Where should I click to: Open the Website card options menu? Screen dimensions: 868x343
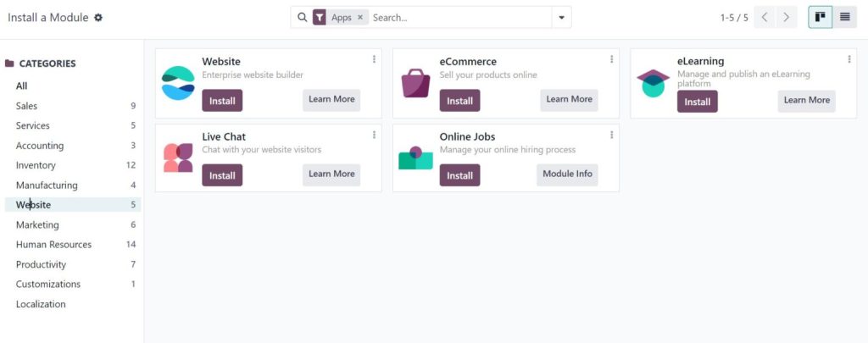374,59
